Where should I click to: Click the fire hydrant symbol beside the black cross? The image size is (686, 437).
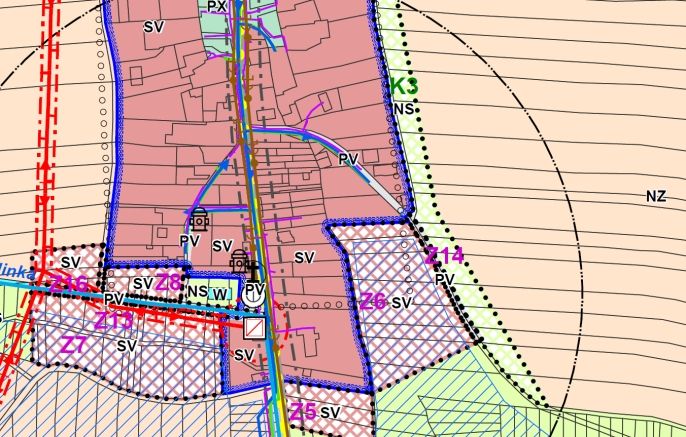(x=239, y=261)
